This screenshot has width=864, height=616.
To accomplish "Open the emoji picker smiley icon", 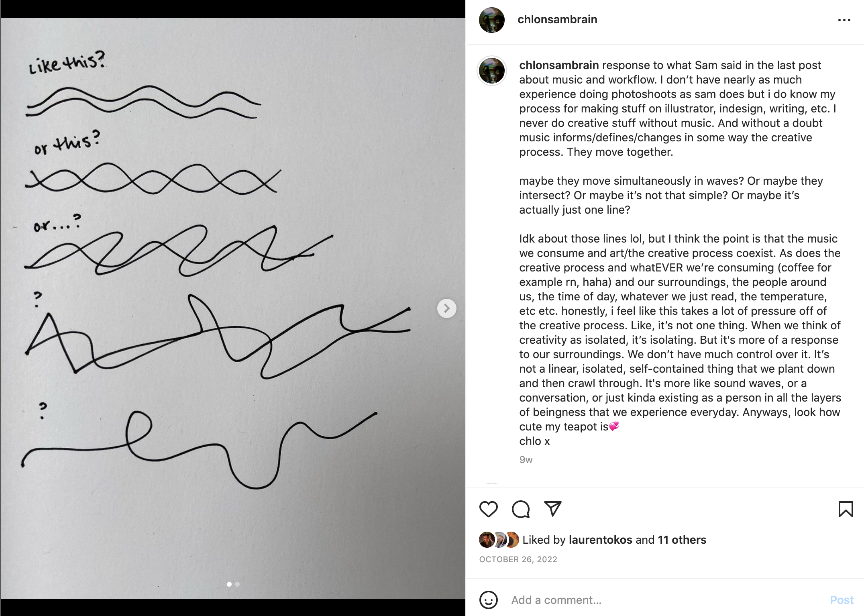I will [x=488, y=600].
